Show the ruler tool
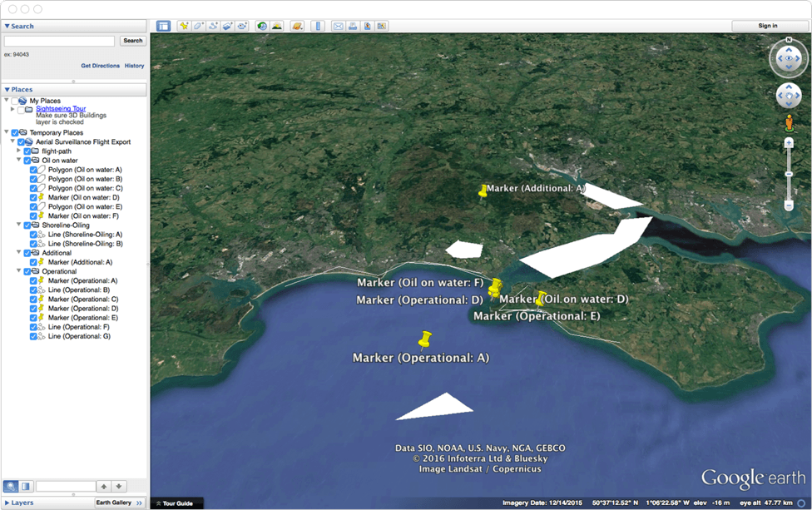This screenshot has width=812, height=510. click(318, 26)
